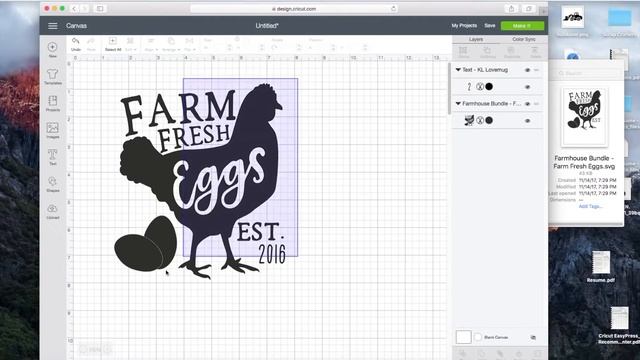This screenshot has height=360, width=640.
Task: Collapse the Text - KL Lovemug layer group
Action: coord(458,70)
